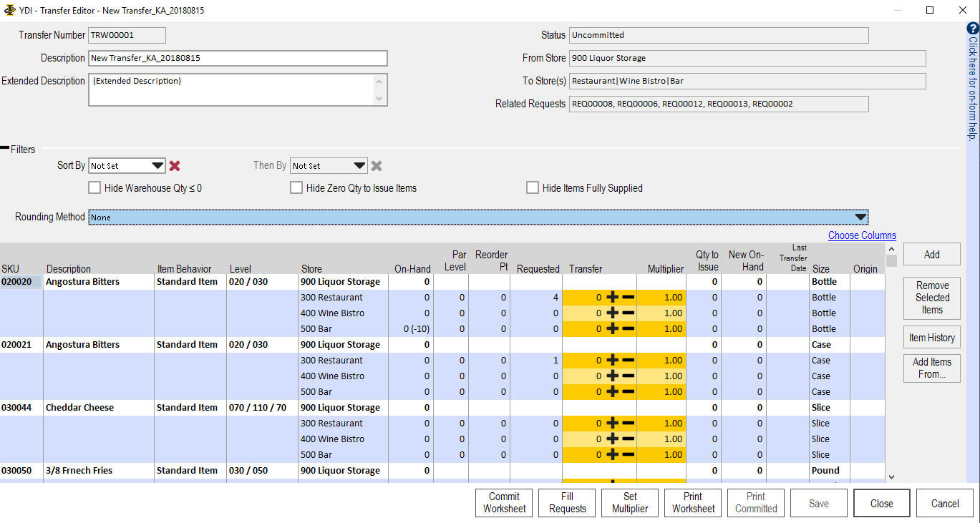The height and width of the screenshot is (523, 980).
Task: Click the red X beside Sort By
Action: pyautogui.click(x=175, y=166)
